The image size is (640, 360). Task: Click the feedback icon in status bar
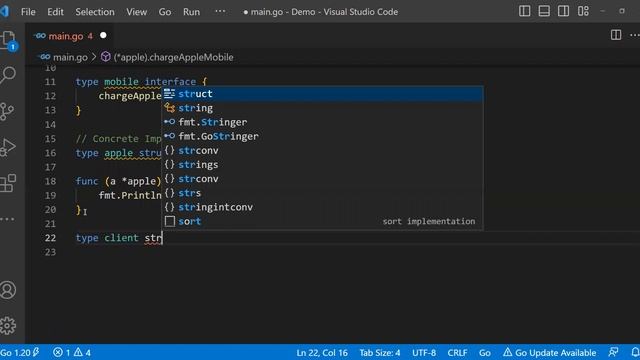(613, 352)
